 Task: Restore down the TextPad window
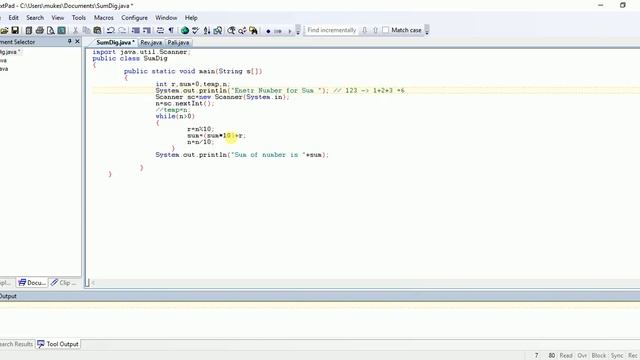(622, 5)
